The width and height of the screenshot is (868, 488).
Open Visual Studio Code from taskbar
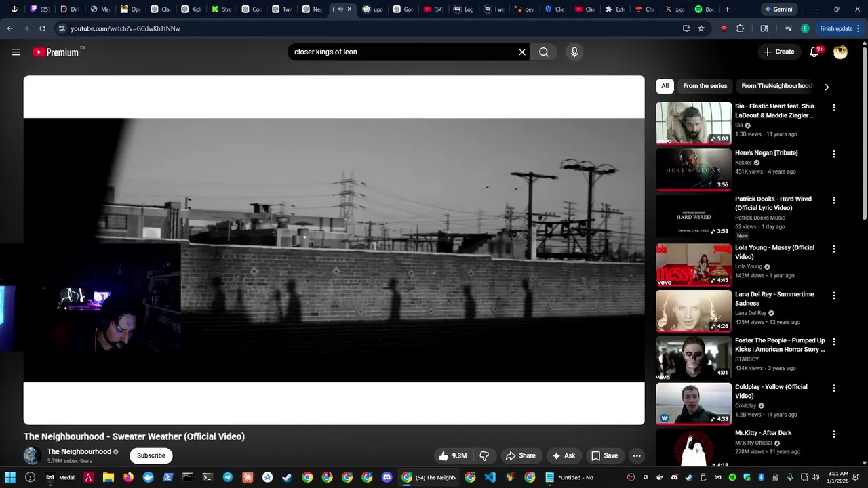tap(490, 477)
